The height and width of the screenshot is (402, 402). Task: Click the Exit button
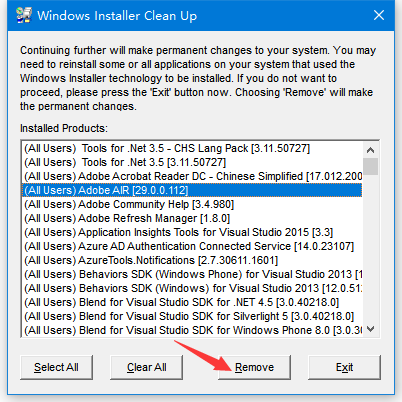(344, 367)
